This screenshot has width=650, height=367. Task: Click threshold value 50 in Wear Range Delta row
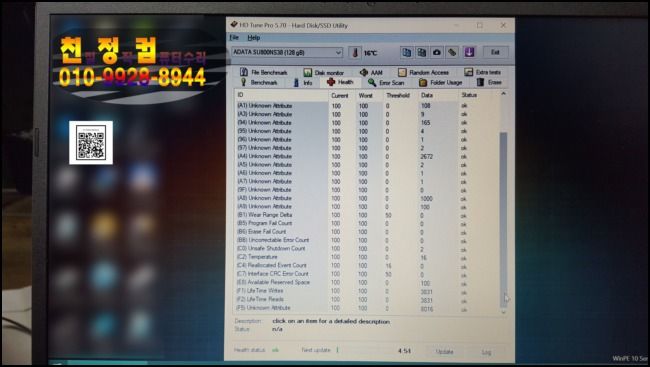[x=388, y=215]
